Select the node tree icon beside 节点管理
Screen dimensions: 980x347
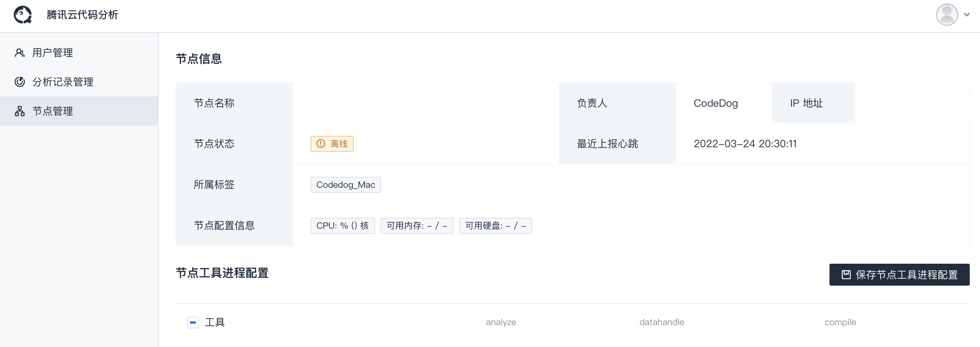click(20, 111)
